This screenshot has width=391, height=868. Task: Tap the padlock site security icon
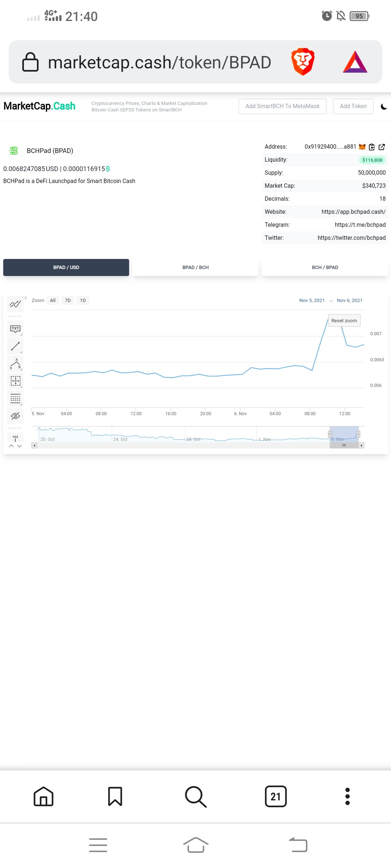click(30, 62)
